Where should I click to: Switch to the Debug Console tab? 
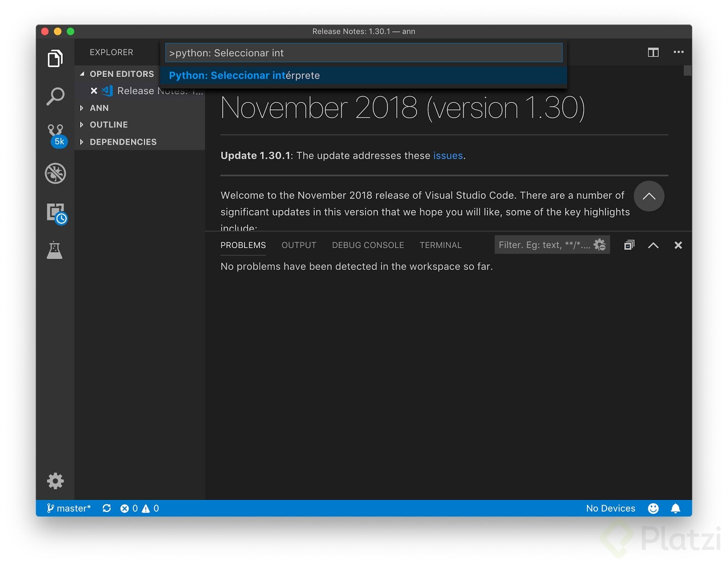coord(368,245)
